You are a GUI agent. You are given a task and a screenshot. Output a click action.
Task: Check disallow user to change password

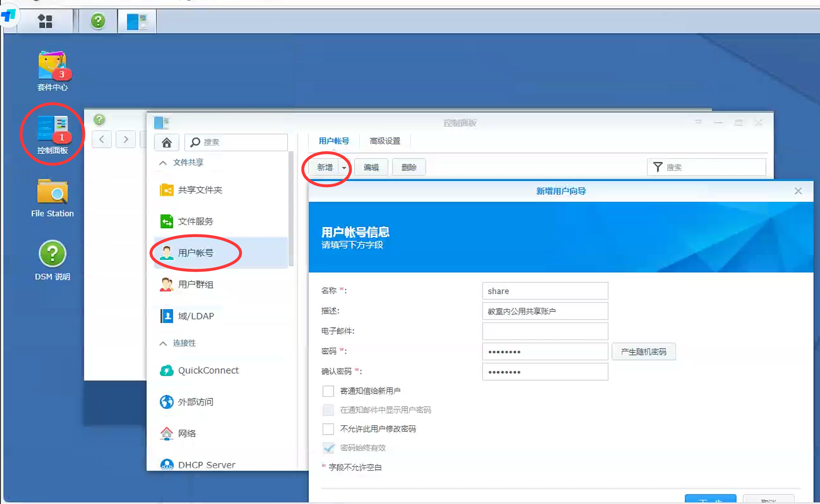coord(328,429)
